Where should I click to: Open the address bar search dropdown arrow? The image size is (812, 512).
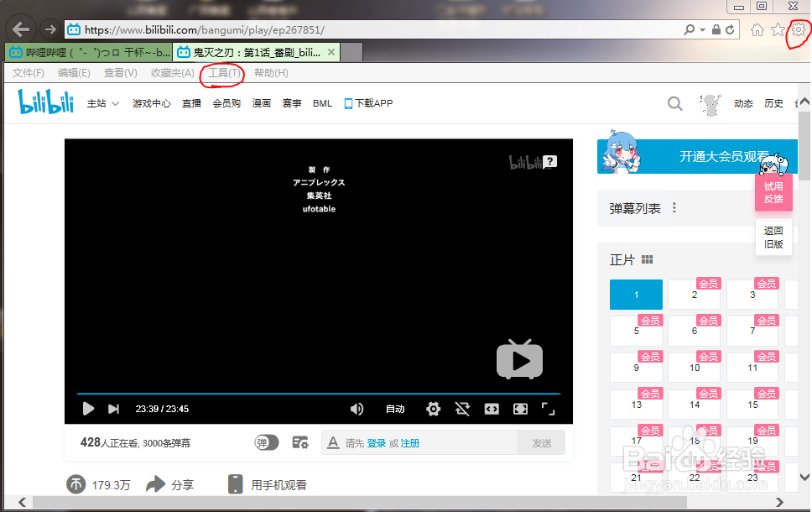[702, 30]
